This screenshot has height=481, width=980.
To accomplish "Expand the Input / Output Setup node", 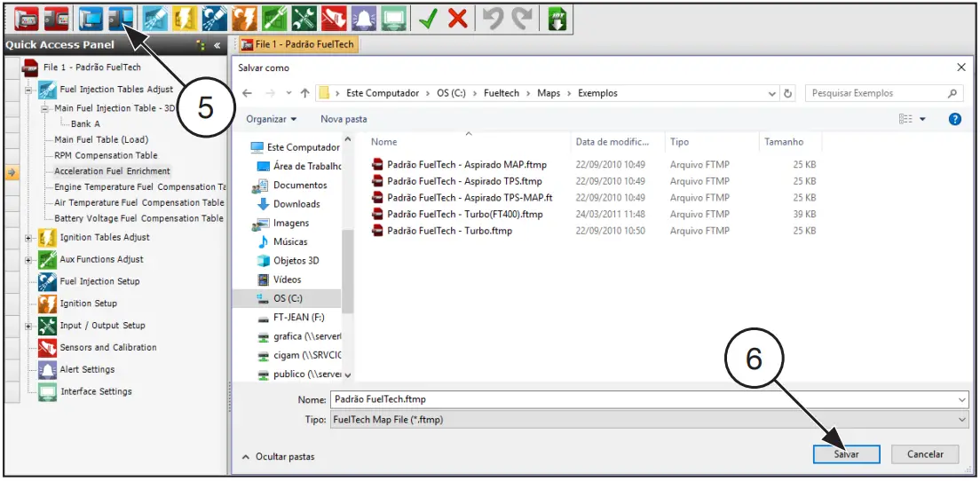I will point(28,326).
